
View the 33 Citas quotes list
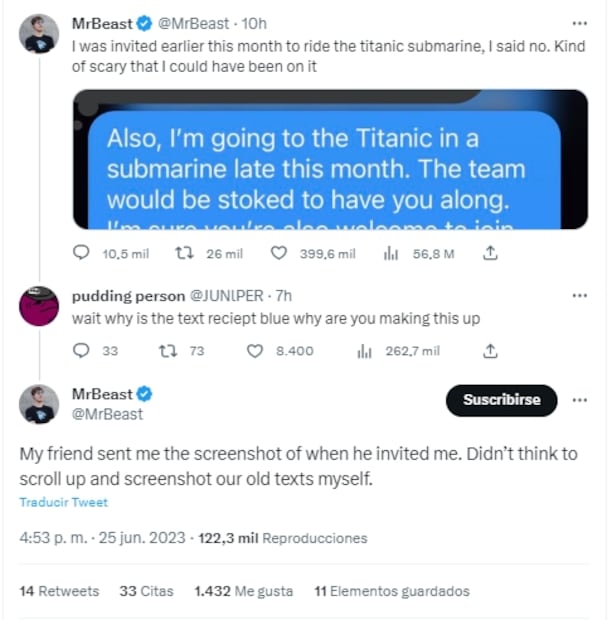[x=146, y=591]
